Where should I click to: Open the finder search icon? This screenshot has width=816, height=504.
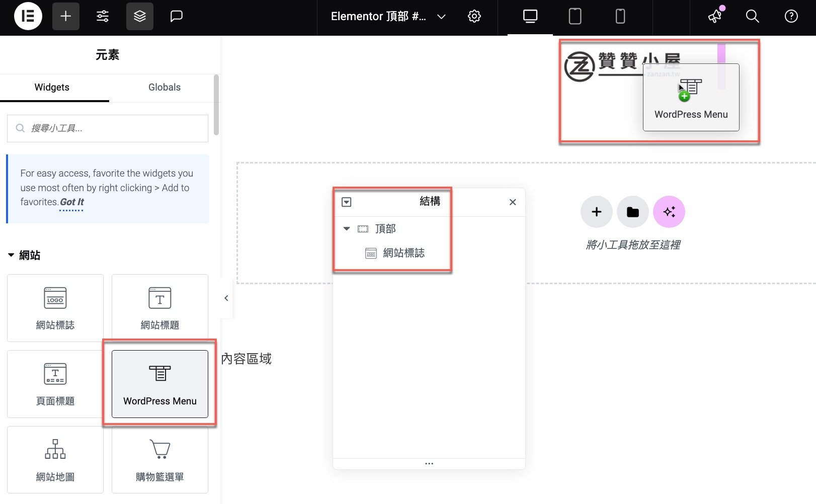click(753, 17)
